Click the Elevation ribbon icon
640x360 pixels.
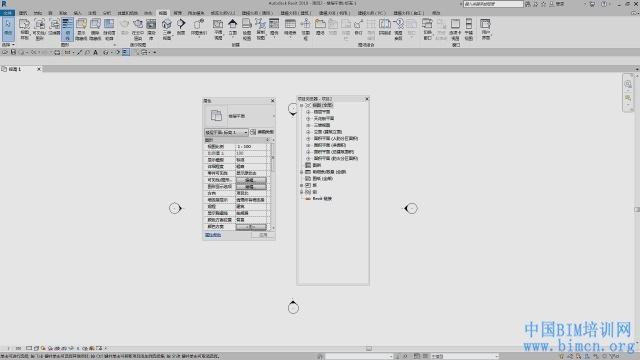click(x=232, y=27)
